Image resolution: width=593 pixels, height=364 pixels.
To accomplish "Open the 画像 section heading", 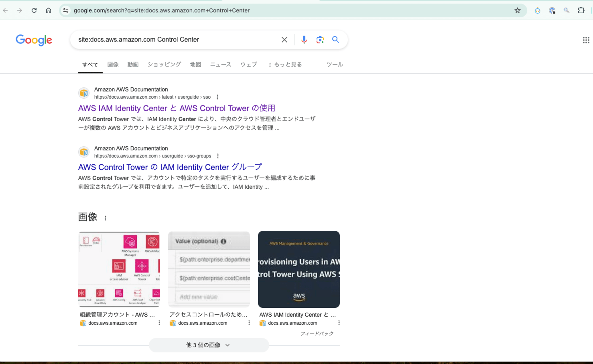I will (88, 217).
